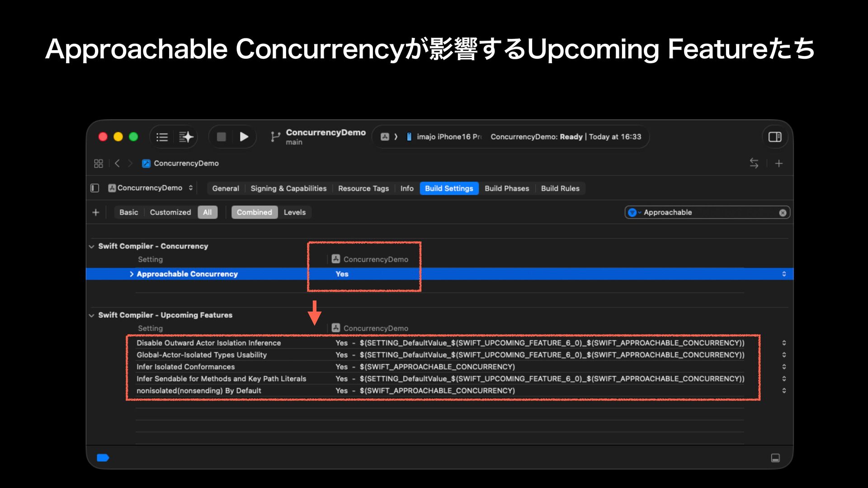Toggle the bottom debug area icon
The image size is (868, 488).
coord(775,458)
